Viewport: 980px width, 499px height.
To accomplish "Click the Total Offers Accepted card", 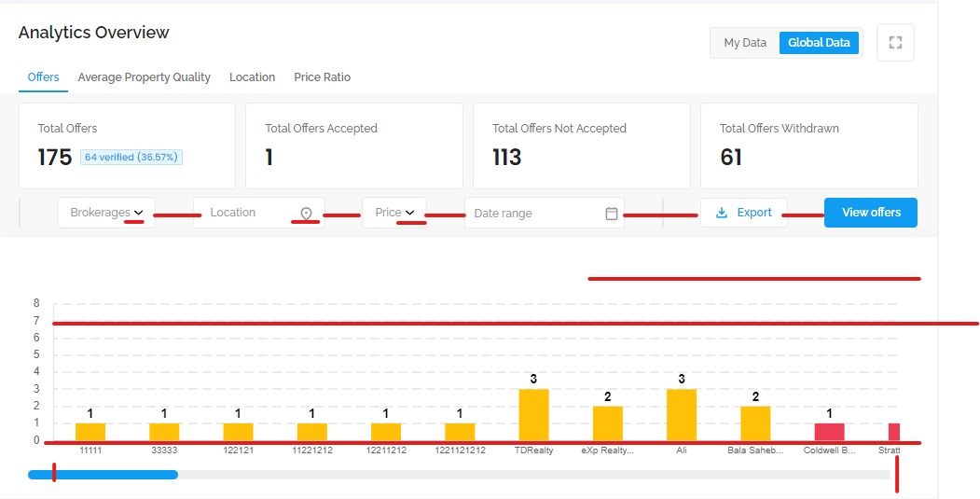I will [x=353, y=146].
